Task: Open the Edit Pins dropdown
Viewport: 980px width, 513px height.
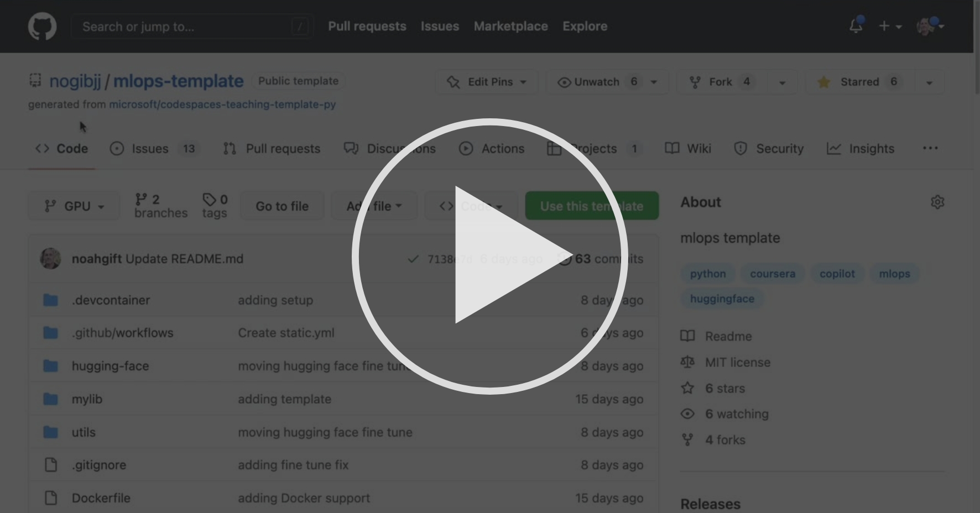Action: pos(487,82)
